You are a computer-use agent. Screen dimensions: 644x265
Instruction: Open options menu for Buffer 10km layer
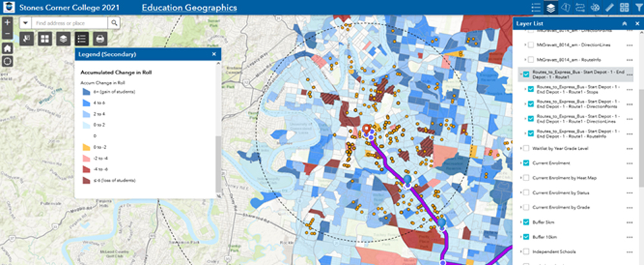[629, 237]
